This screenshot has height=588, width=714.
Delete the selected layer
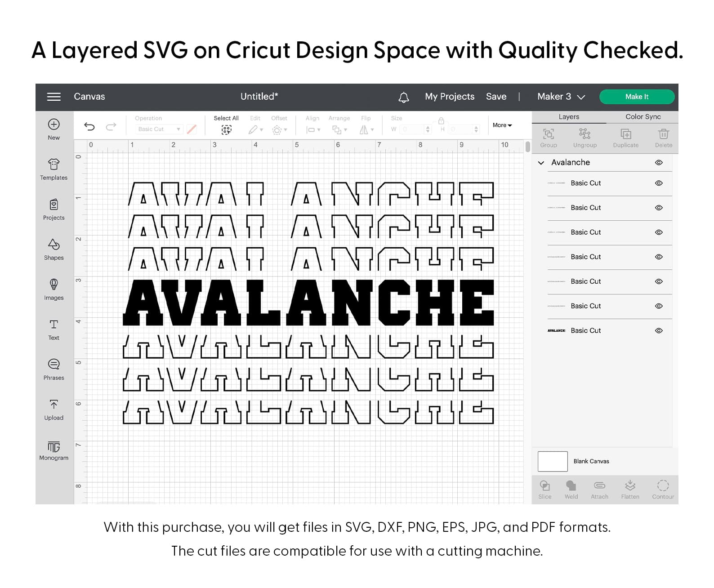[663, 138]
